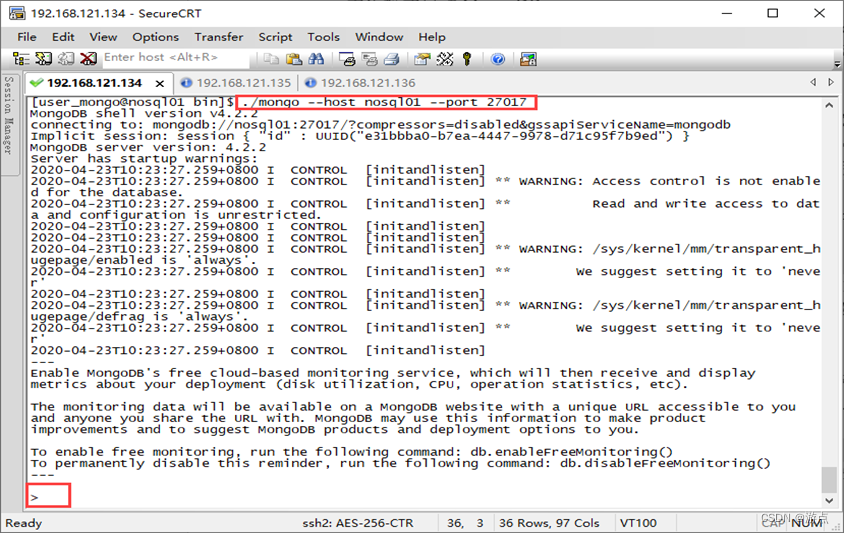Viewport: 844px width, 533px height.
Task: Click the db.disableFreeMonitoring() text
Action: tap(665, 463)
